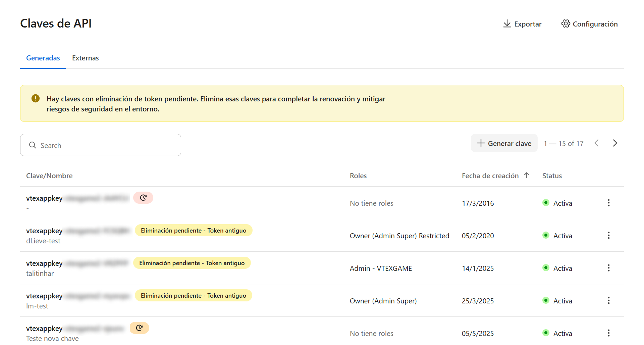
Task: Click the Generar clave button
Action: pos(504,143)
